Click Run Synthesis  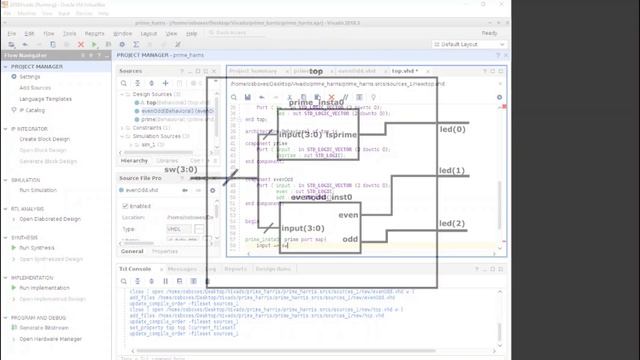point(37,248)
